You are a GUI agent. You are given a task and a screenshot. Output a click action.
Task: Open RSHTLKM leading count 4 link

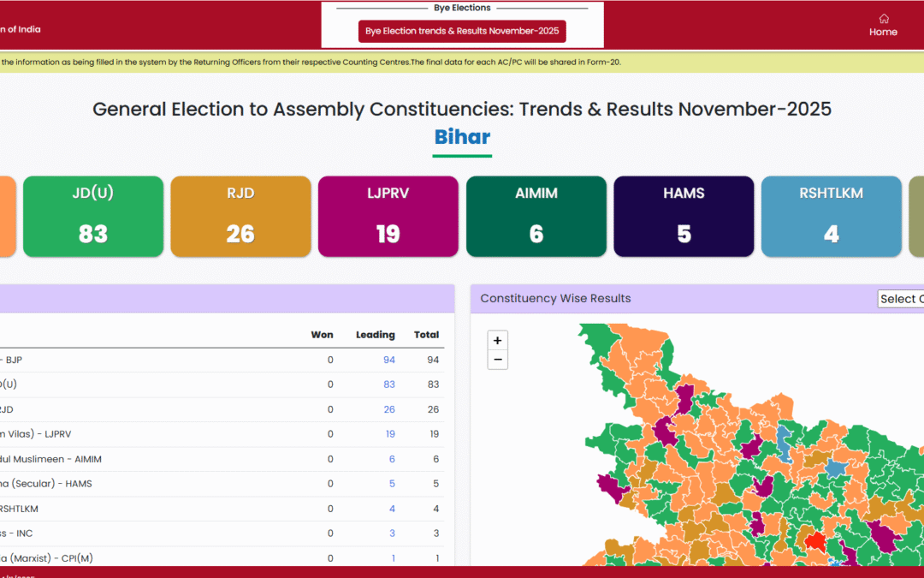(x=392, y=509)
